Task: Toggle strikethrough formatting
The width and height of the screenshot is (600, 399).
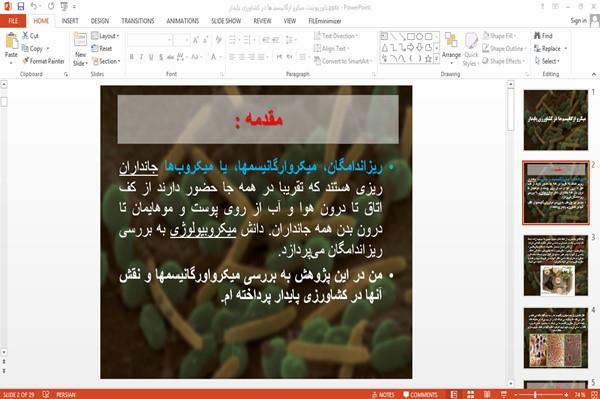Action: coord(171,57)
